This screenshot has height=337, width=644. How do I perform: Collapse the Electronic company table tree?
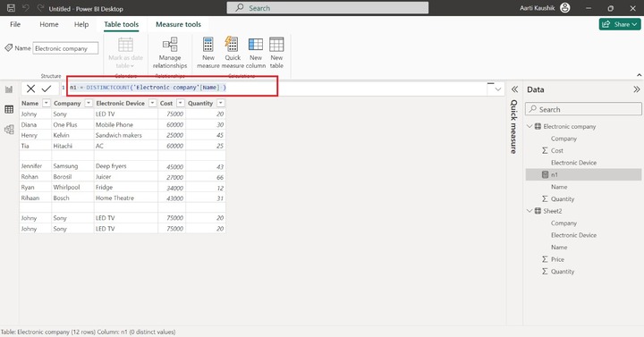530,126
